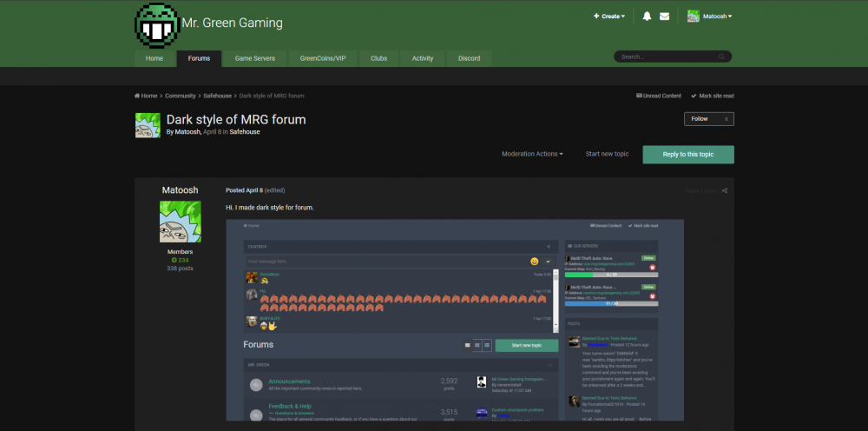Click Matoosh's avatar in the top bar
Image resolution: width=868 pixels, height=431 pixels.
click(x=694, y=17)
